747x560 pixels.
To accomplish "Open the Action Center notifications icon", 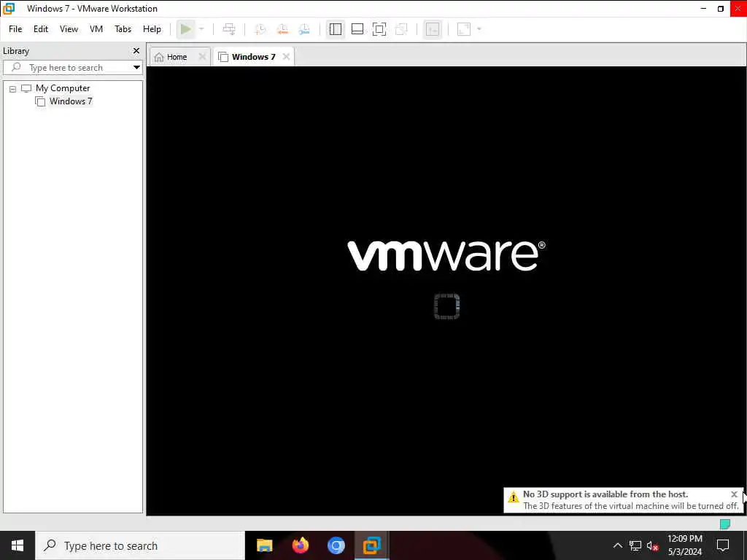I will tap(723, 545).
